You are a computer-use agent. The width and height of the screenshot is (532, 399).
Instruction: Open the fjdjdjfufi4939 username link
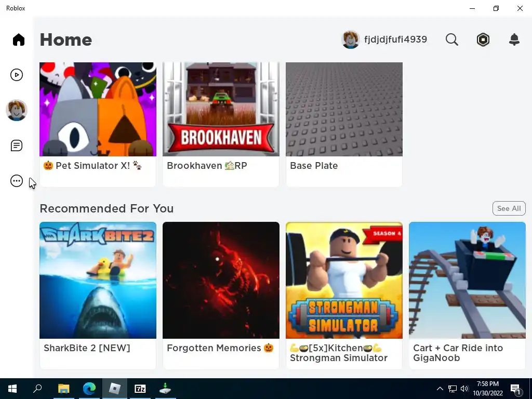(395, 39)
